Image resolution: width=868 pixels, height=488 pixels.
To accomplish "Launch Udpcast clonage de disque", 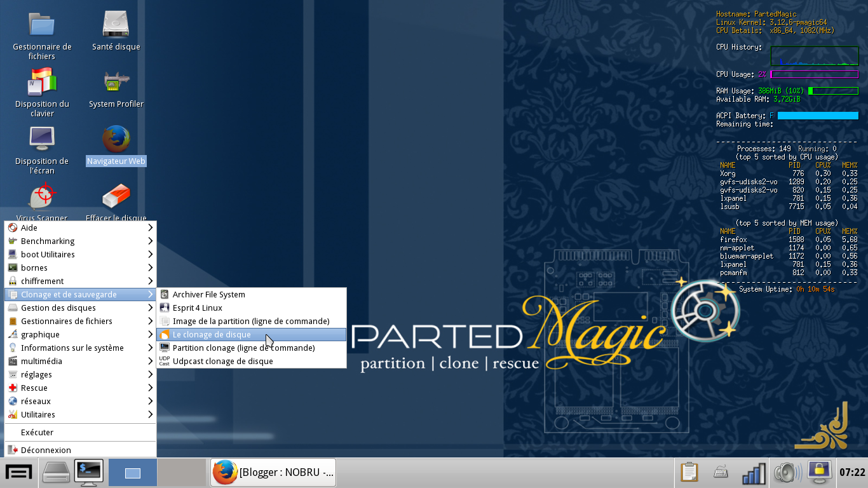I will coord(252,361).
